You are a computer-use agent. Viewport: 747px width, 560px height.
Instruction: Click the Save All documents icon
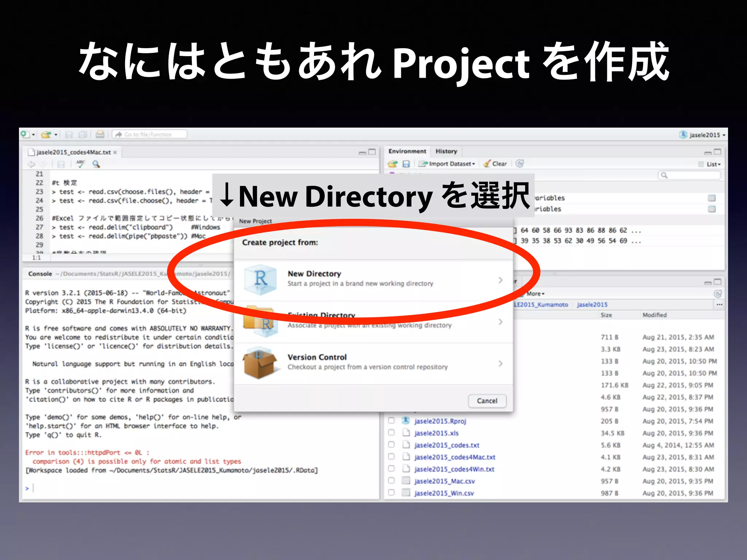pos(83,135)
